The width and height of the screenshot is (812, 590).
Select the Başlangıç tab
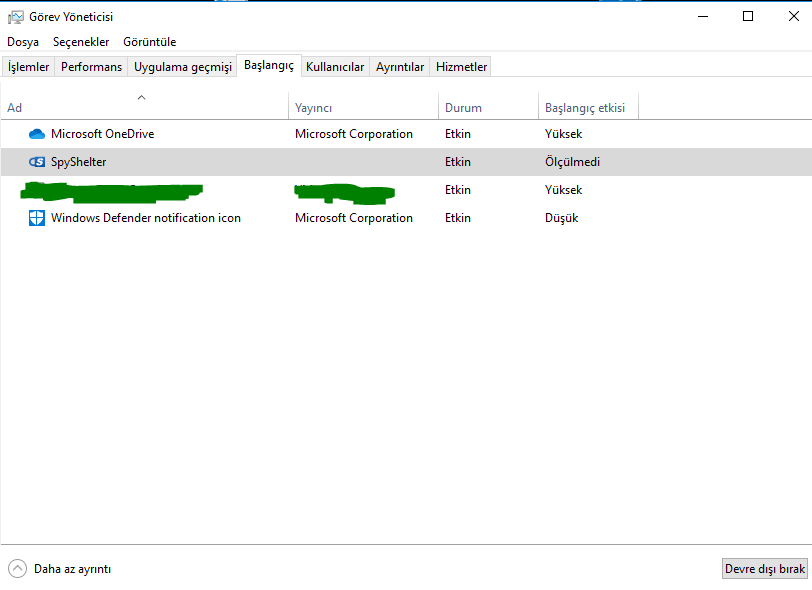(x=269, y=65)
